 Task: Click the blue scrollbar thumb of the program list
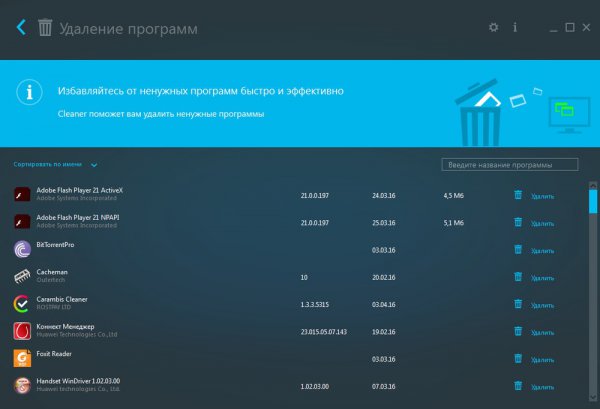coord(593,201)
